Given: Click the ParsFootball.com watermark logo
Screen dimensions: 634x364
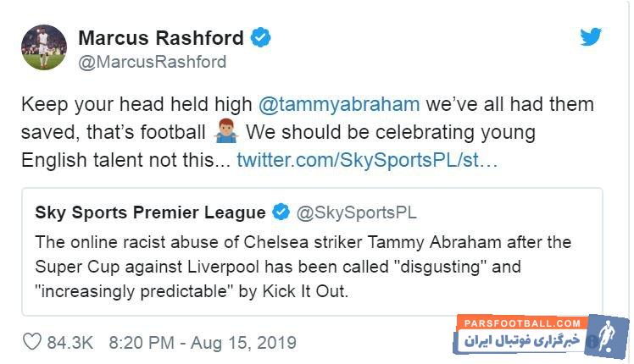Looking at the screenshot, I should click(x=521, y=323).
